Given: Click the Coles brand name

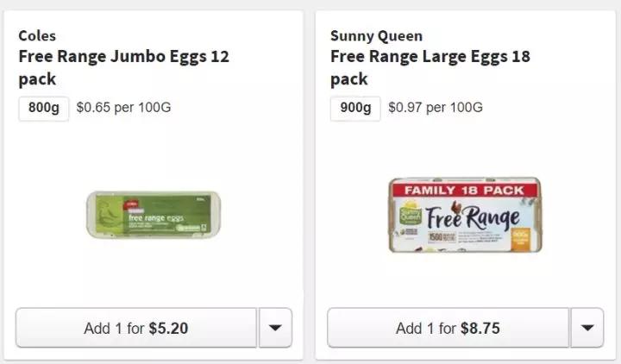Looking at the screenshot, I should (37, 36).
